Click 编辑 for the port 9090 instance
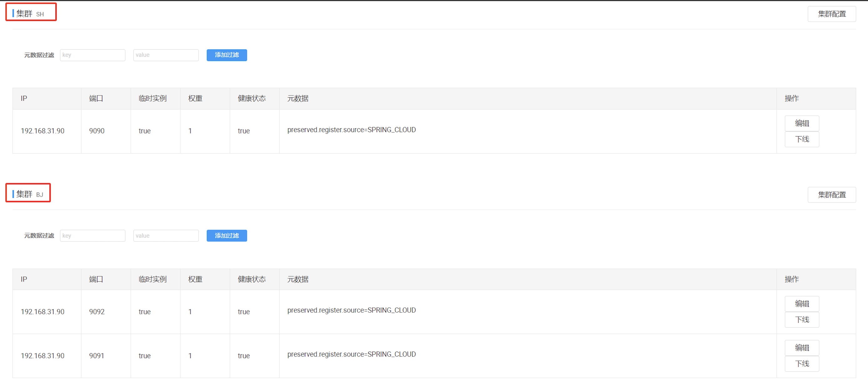Viewport: 868px width, 385px height. pyautogui.click(x=802, y=123)
